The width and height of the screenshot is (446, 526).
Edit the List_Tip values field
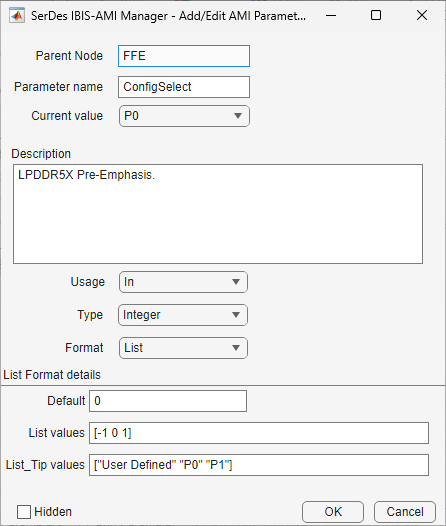tap(259, 465)
